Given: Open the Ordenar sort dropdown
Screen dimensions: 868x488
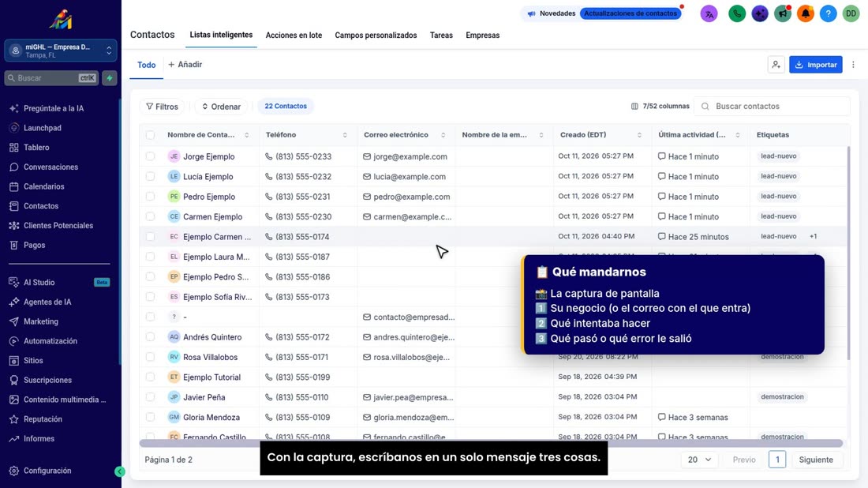Looking at the screenshot, I should [x=221, y=107].
